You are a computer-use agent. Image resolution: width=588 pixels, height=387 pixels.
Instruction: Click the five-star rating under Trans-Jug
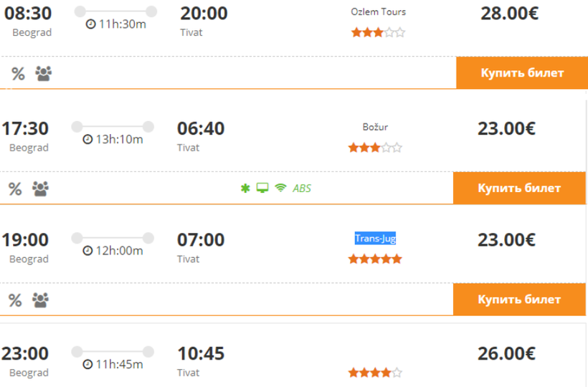click(375, 259)
